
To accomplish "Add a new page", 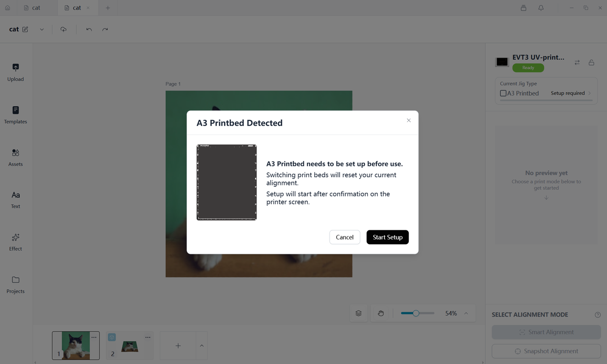I will click(x=178, y=346).
